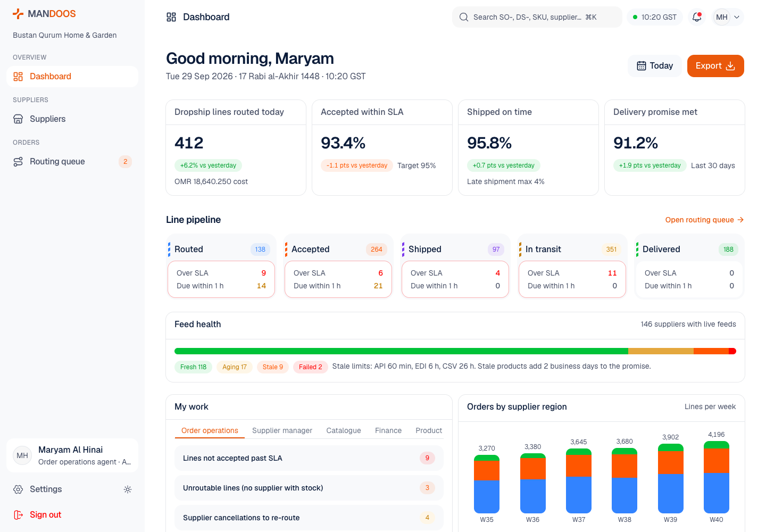Open the Catalogue tab

click(x=344, y=430)
